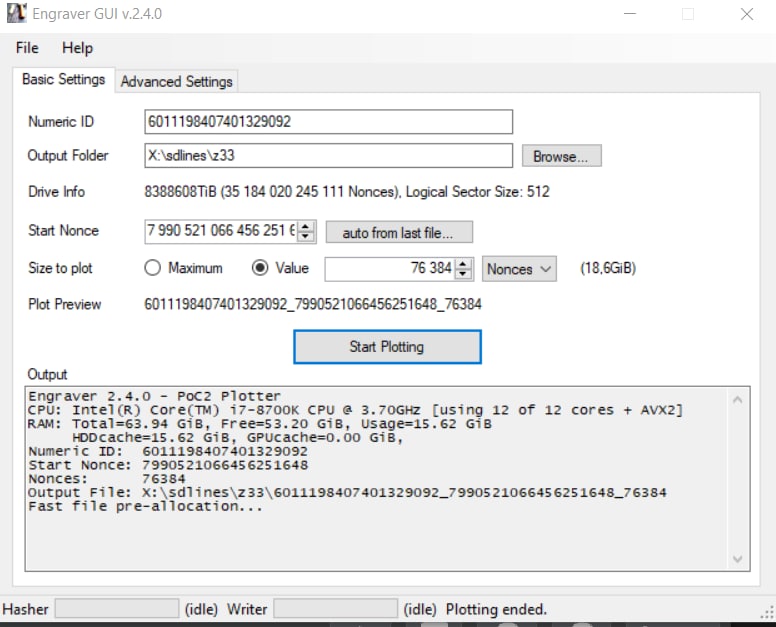Click the Start Plotting button
The height and width of the screenshot is (627, 776).
pyautogui.click(x=387, y=347)
